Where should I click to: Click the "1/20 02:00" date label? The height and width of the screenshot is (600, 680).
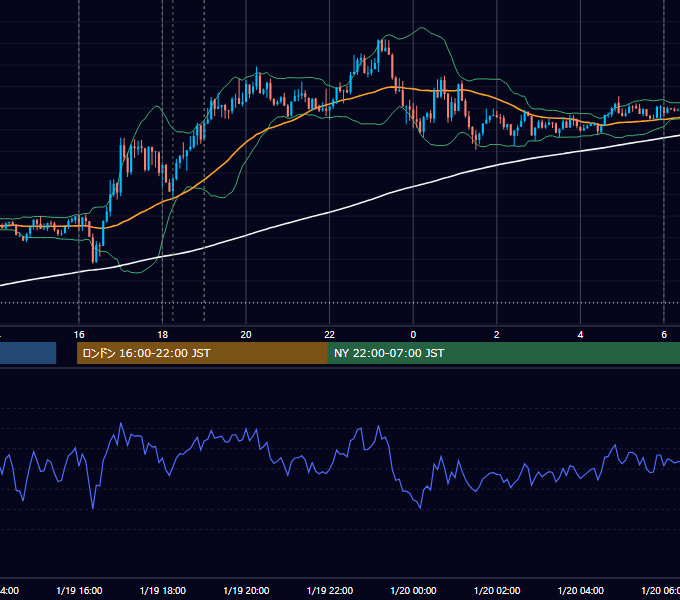coord(497,591)
